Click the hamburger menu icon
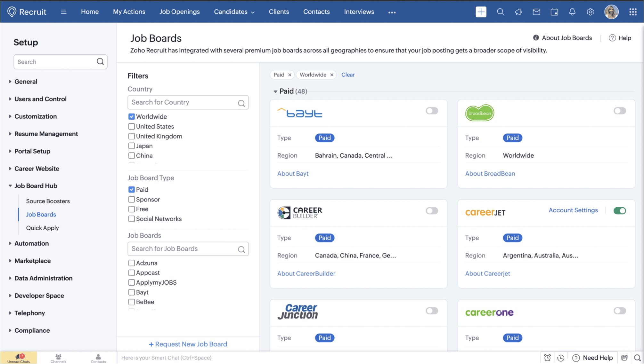Screen dimensions: 644x364 (63, 12)
